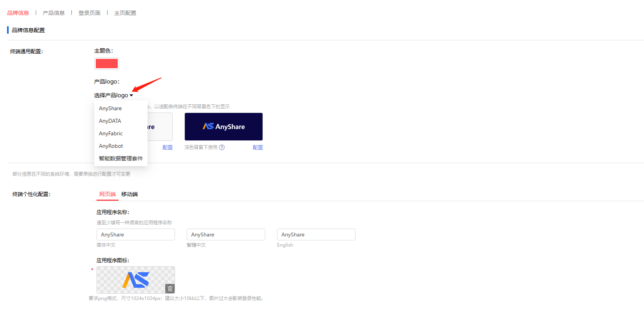This screenshot has height=329, width=644.
Task: Switch to the 品牌信息 tab
Action: [x=18, y=13]
